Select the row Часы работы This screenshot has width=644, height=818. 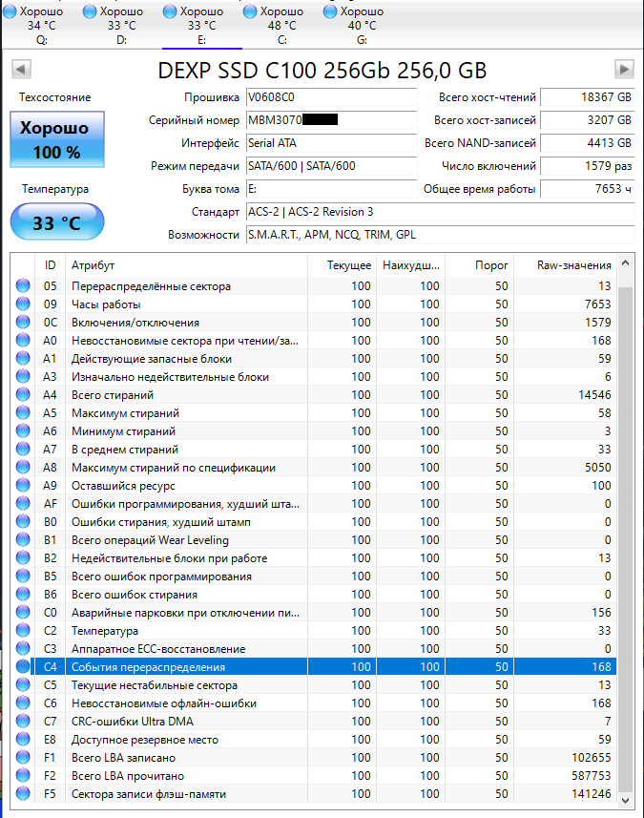pos(313,304)
